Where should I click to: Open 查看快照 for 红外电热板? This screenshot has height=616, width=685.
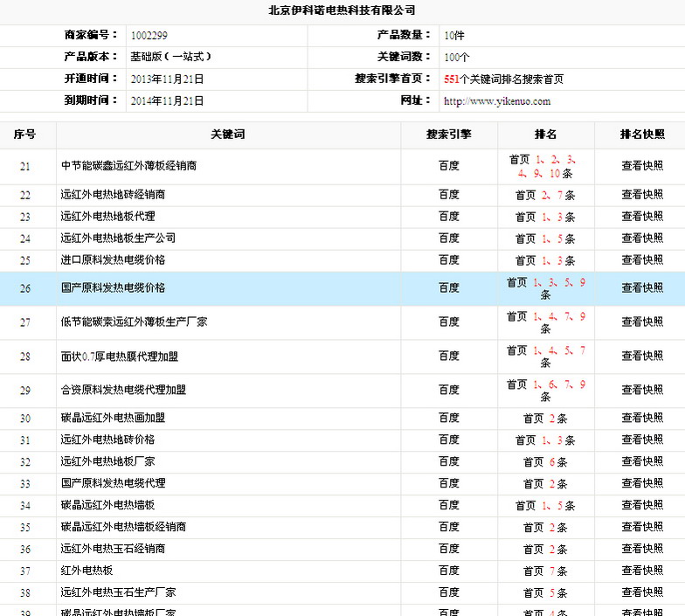[642, 571]
